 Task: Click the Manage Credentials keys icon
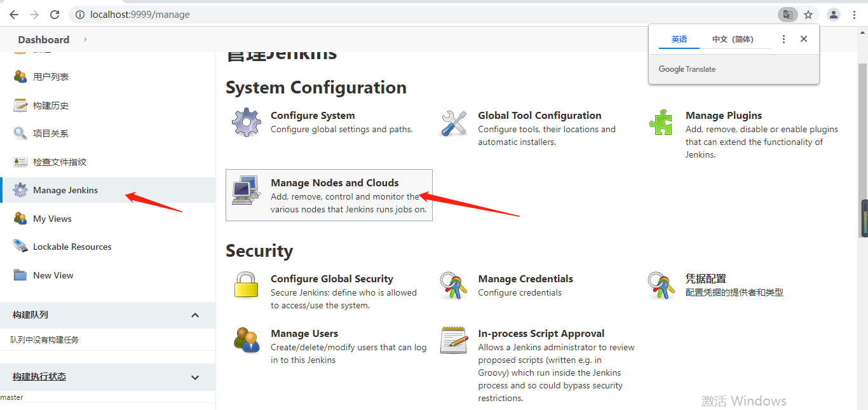click(x=454, y=285)
